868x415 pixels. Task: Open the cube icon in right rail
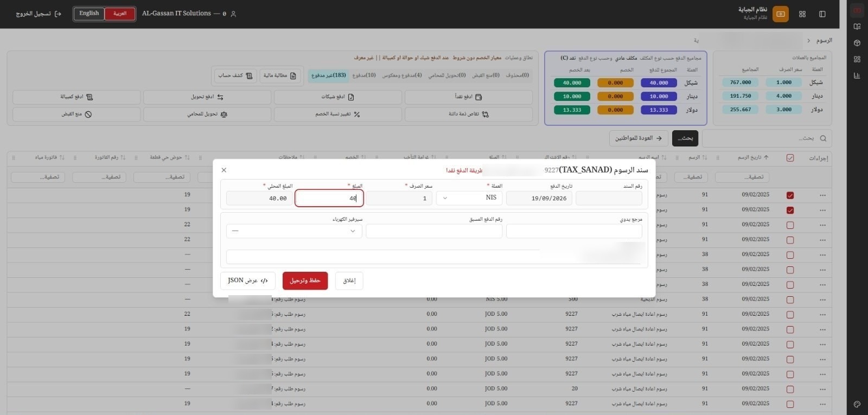[x=857, y=43]
